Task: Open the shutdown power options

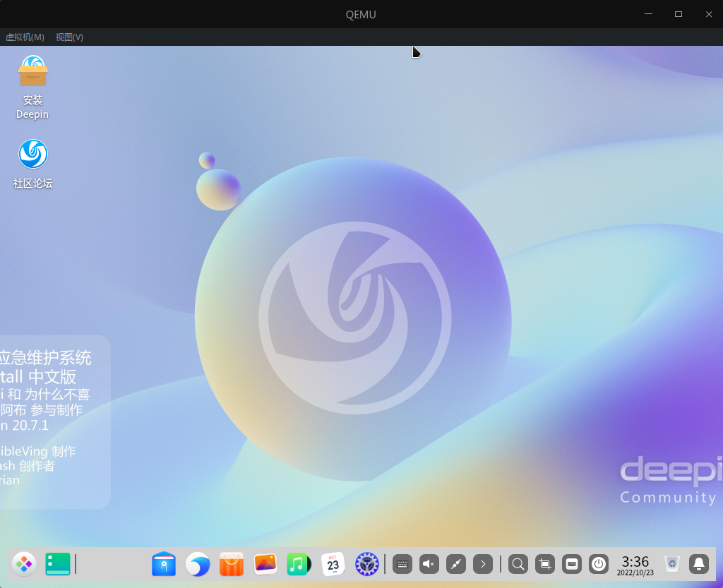Action: coord(598,564)
